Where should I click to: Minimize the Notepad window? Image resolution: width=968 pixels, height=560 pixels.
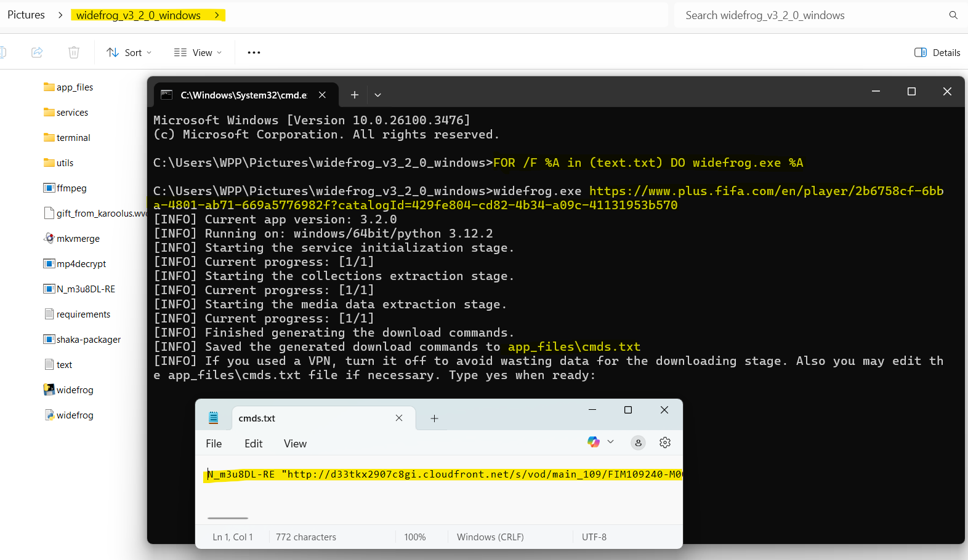[x=592, y=410]
